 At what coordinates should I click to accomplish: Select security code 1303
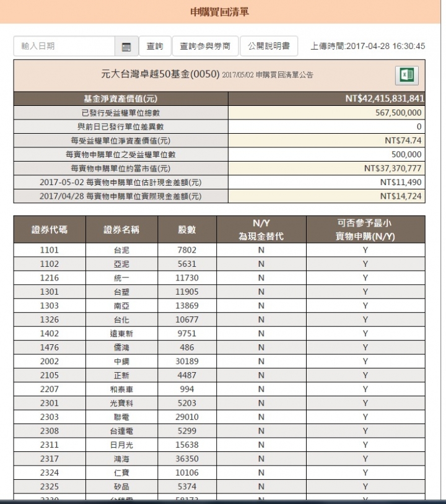pyautogui.click(x=49, y=306)
